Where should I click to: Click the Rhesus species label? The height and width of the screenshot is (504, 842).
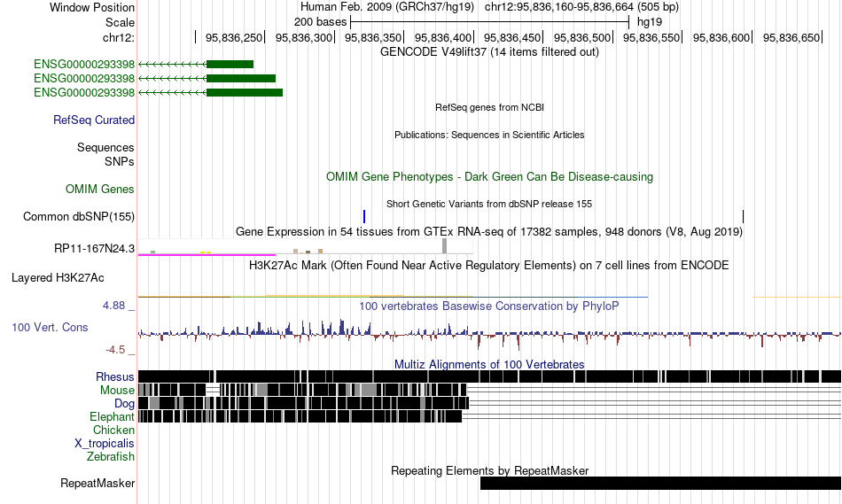(115, 376)
